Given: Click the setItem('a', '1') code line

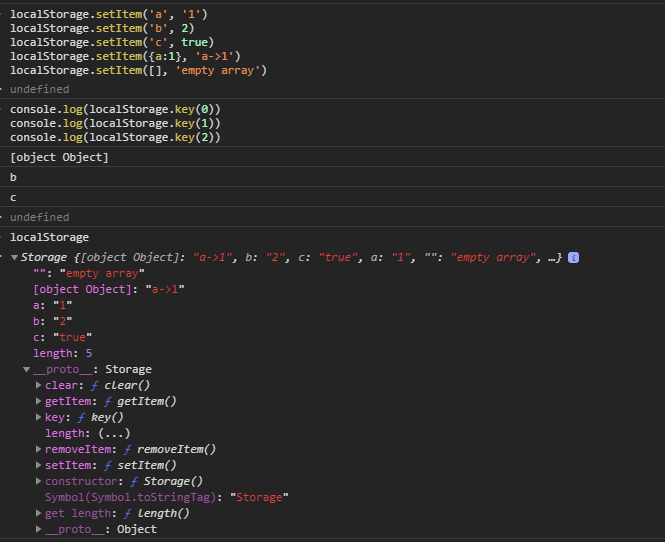Looking at the screenshot, I should [x=109, y=14].
